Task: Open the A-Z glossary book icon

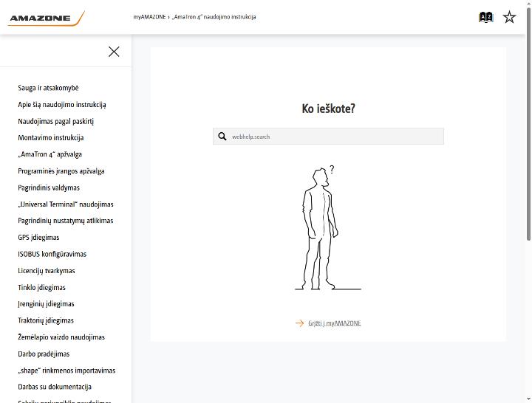Action: (485, 17)
